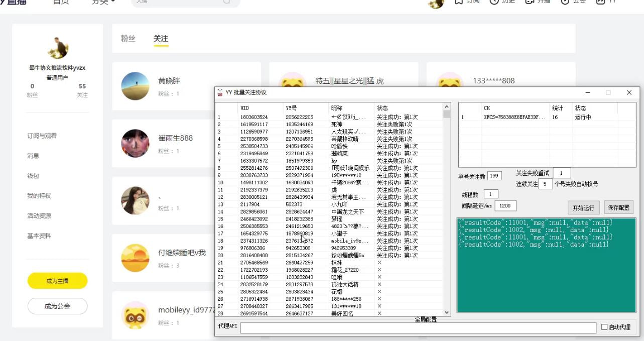Image resolution: width=644 pixels, height=341 pixels.
Task: Click 订阅与观看 in sidebar menu
Action: [42, 136]
